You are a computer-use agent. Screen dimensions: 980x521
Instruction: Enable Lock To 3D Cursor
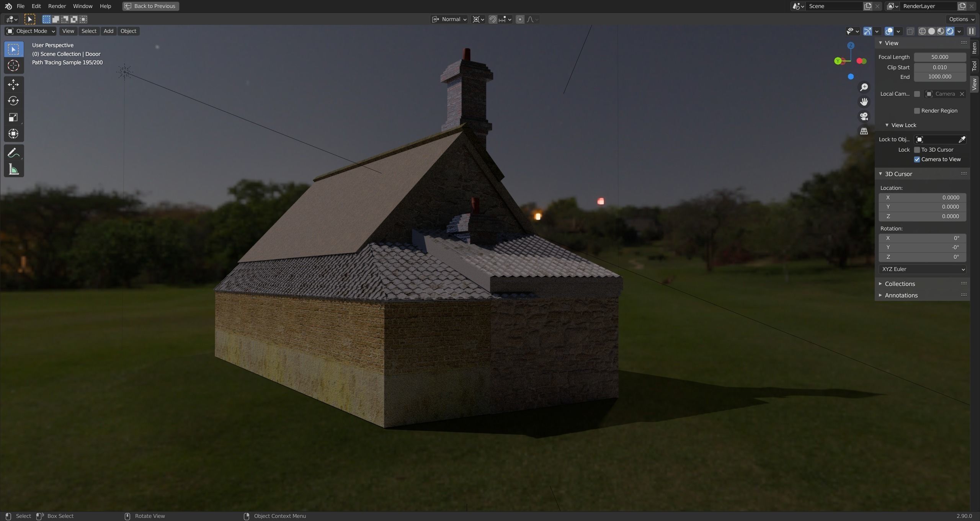(x=917, y=150)
